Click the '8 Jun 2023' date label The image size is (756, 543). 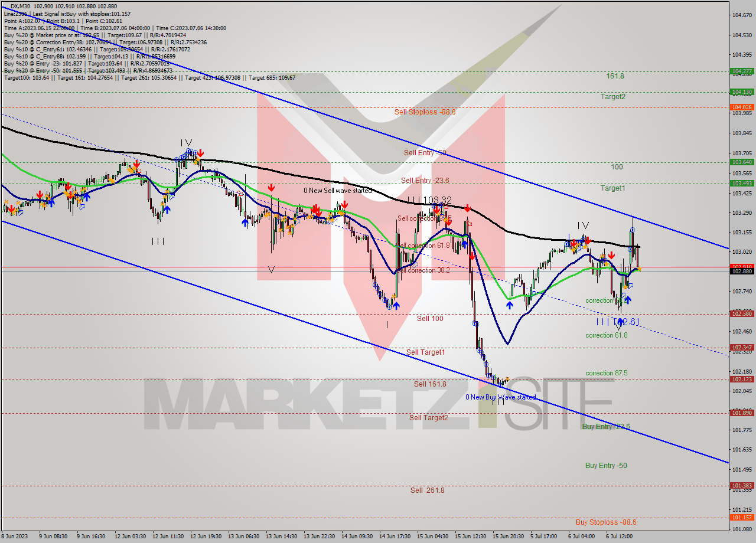point(13,537)
